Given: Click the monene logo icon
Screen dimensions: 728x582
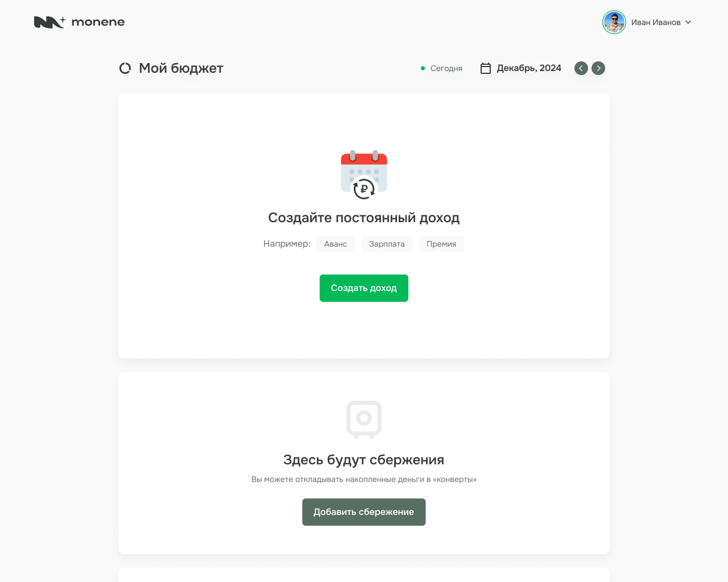Looking at the screenshot, I should [49, 22].
